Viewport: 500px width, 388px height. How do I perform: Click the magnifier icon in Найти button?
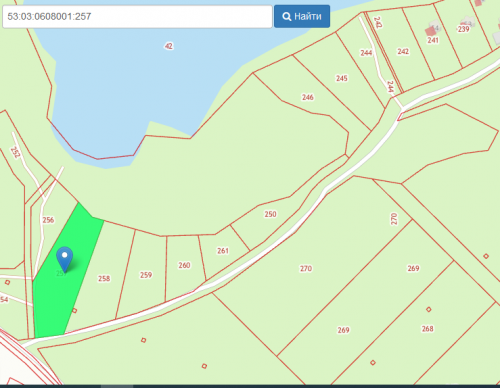[287, 16]
